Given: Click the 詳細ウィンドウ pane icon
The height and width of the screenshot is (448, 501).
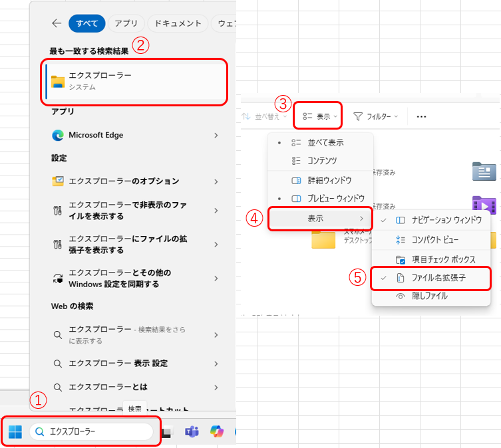Looking at the screenshot, I should (296, 181).
